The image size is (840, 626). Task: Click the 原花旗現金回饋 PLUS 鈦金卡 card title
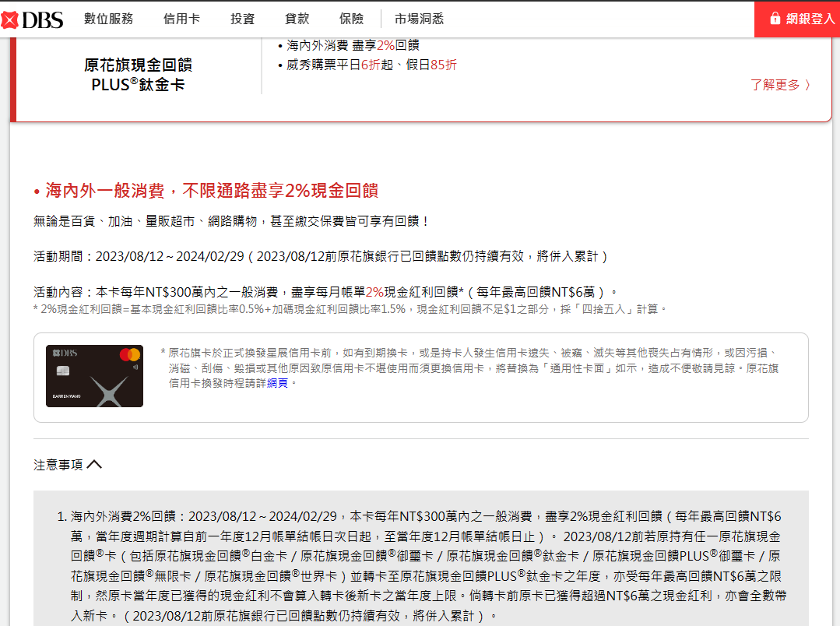(x=138, y=75)
